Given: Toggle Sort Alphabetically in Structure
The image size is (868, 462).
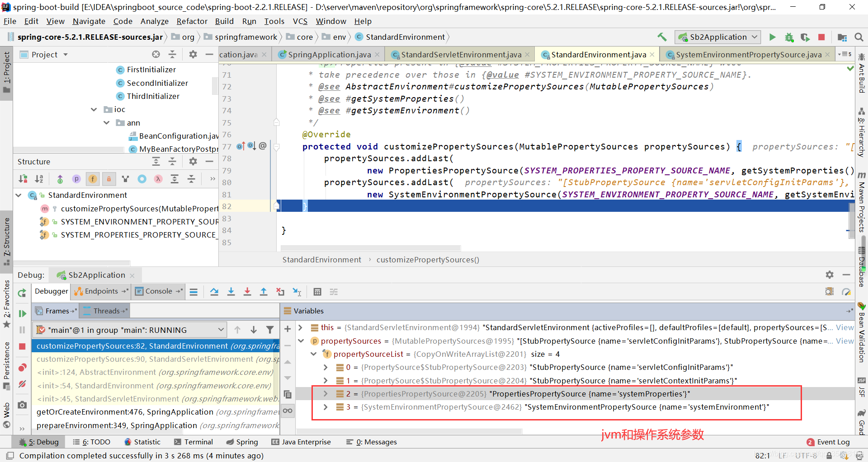Looking at the screenshot, I should click(39, 179).
